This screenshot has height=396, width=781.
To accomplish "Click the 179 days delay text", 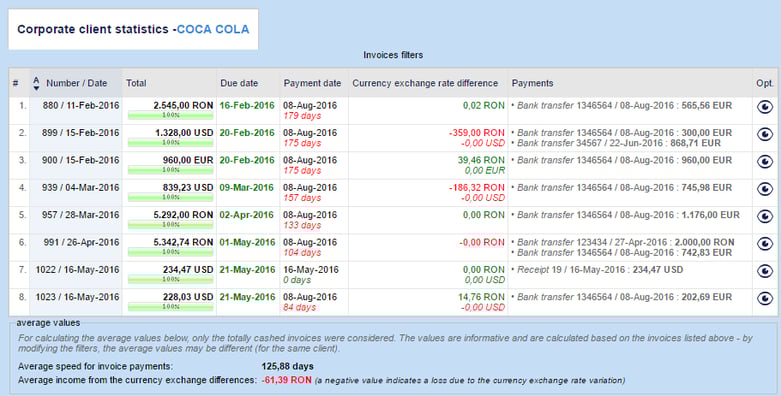I will 302,116.
